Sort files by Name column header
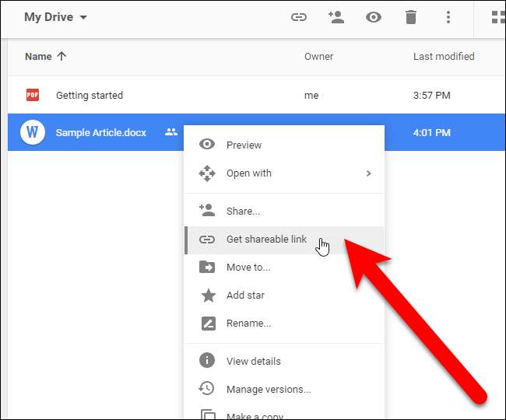 [37, 56]
